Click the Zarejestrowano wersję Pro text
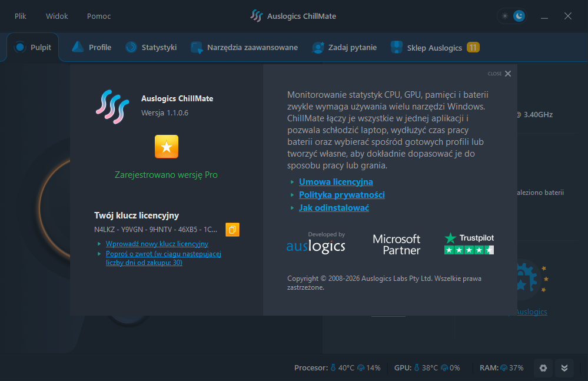This screenshot has height=381, width=588. click(166, 175)
